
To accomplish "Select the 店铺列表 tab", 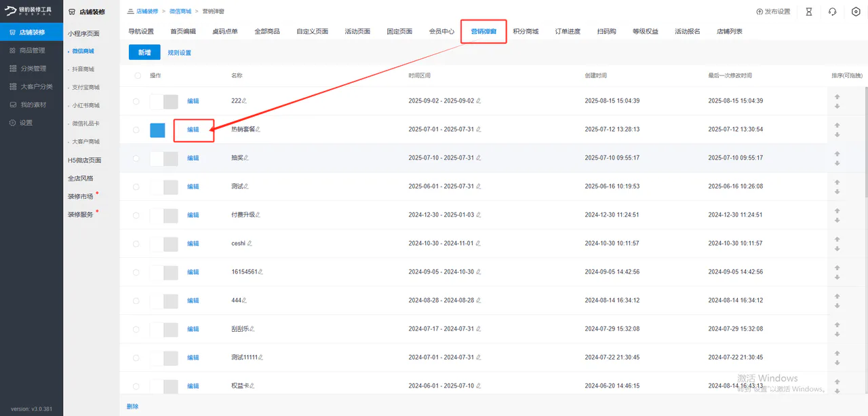I will pyautogui.click(x=730, y=32).
